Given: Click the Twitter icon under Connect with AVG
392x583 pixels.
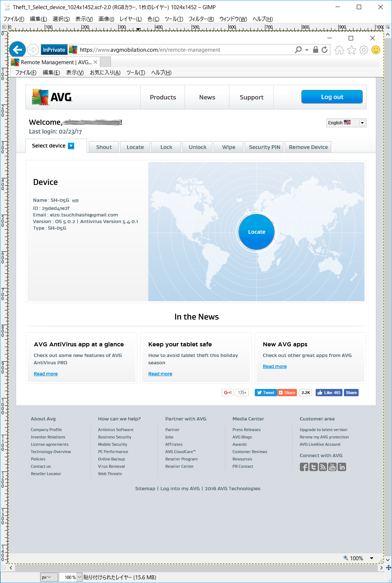Looking at the screenshot, I should 313,467.
